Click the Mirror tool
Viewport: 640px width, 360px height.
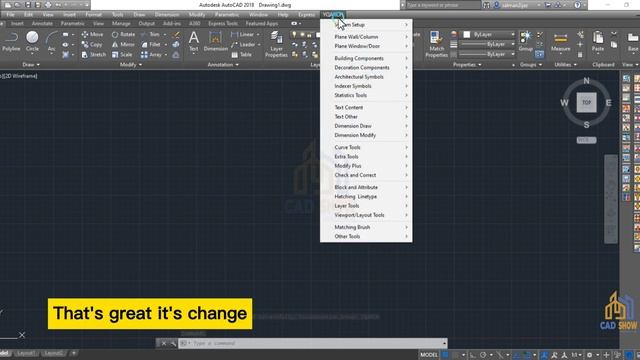click(x=123, y=44)
